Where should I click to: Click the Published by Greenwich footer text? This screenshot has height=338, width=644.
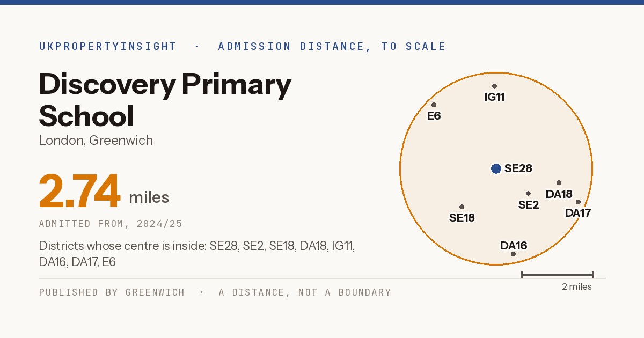coord(112,292)
